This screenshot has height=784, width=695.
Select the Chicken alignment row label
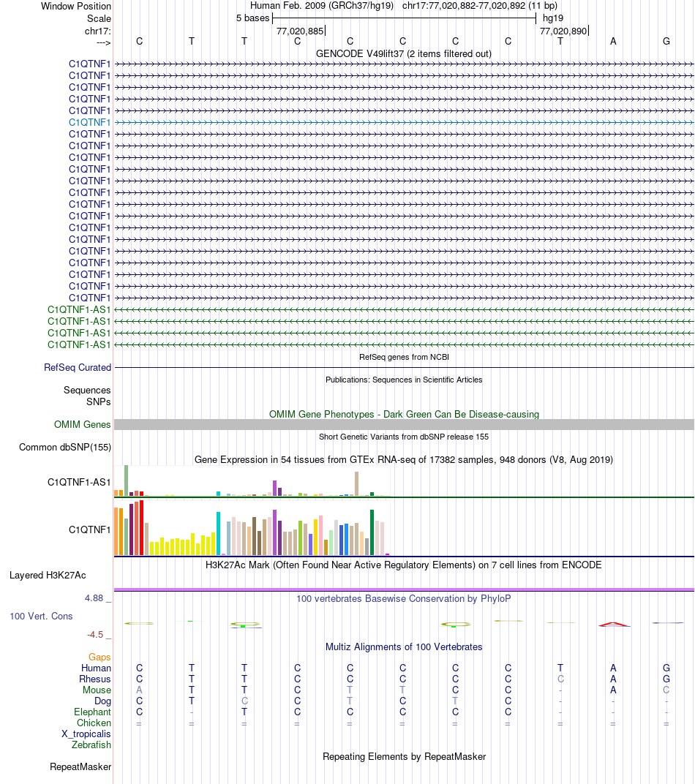(94, 723)
